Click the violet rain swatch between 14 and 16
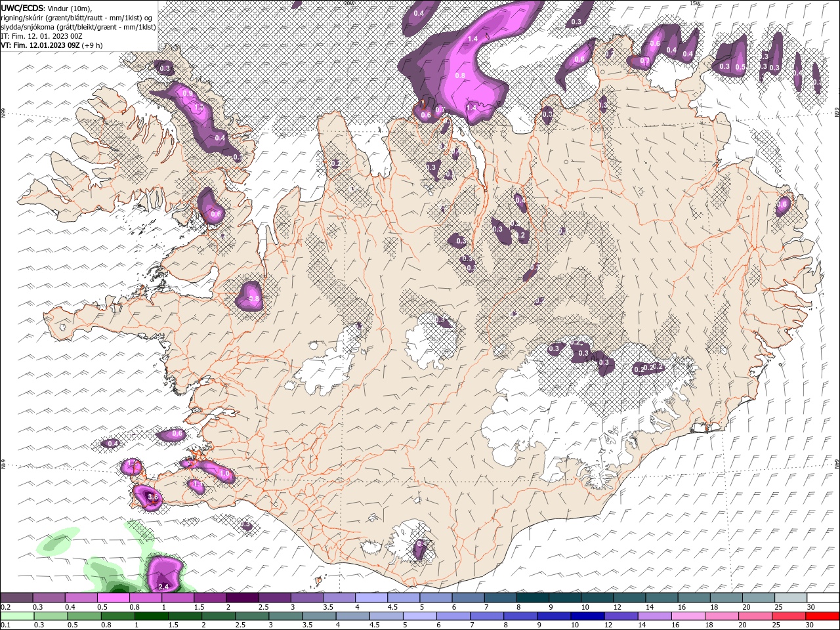 coord(654,616)
